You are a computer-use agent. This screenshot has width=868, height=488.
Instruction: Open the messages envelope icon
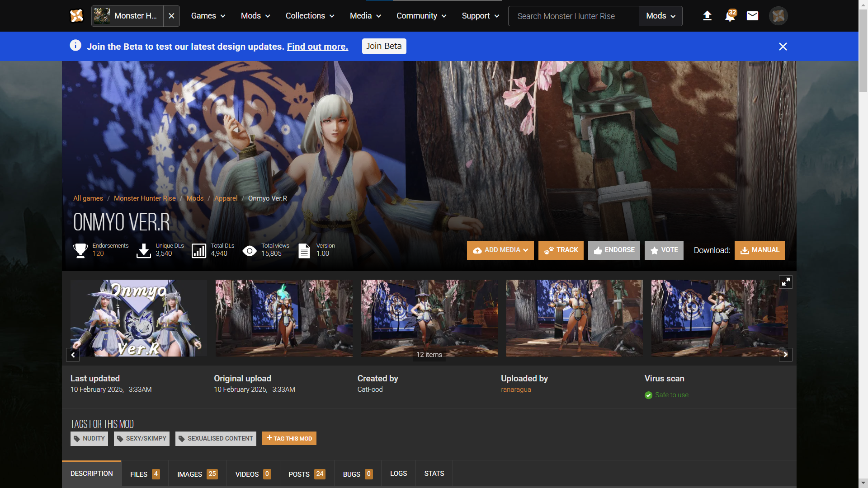752,16
